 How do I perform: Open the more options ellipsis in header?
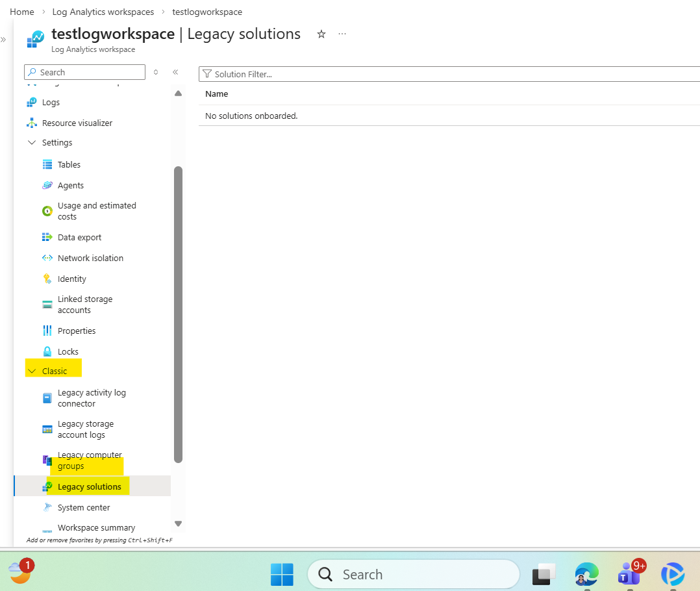pos(342,34)
